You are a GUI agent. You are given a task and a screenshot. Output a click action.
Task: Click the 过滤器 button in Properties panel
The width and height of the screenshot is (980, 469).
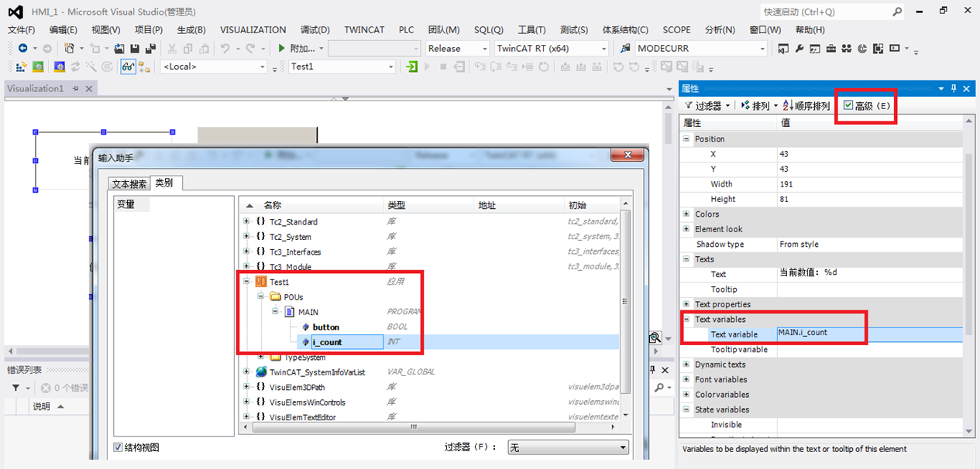tap(708, 106)
